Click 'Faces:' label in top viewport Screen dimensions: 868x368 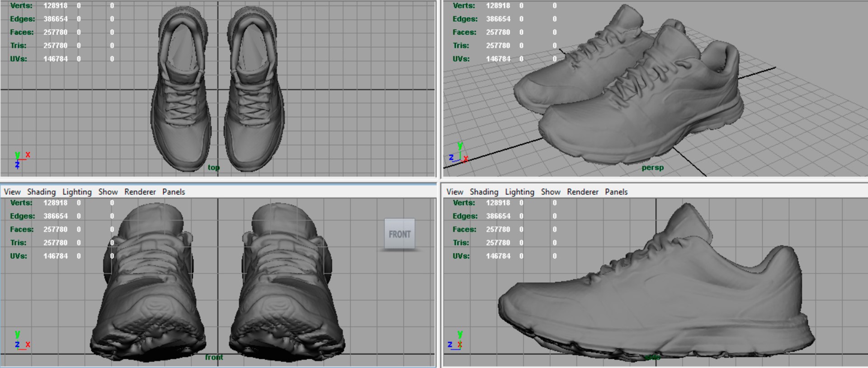[22, 32]
